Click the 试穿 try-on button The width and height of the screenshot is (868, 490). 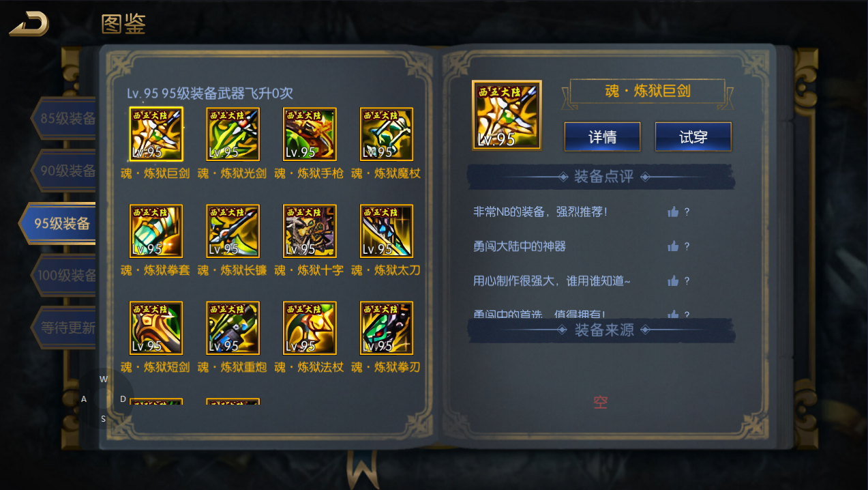(693, 136)
